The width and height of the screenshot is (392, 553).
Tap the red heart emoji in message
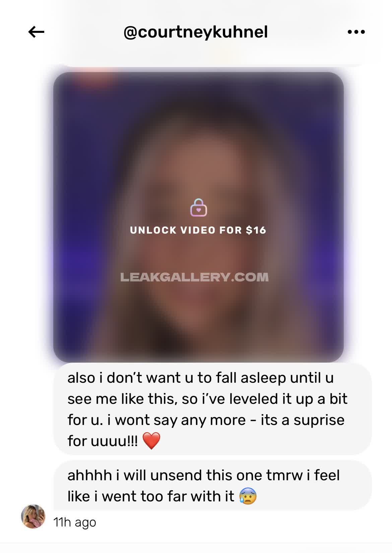[151, 441]
